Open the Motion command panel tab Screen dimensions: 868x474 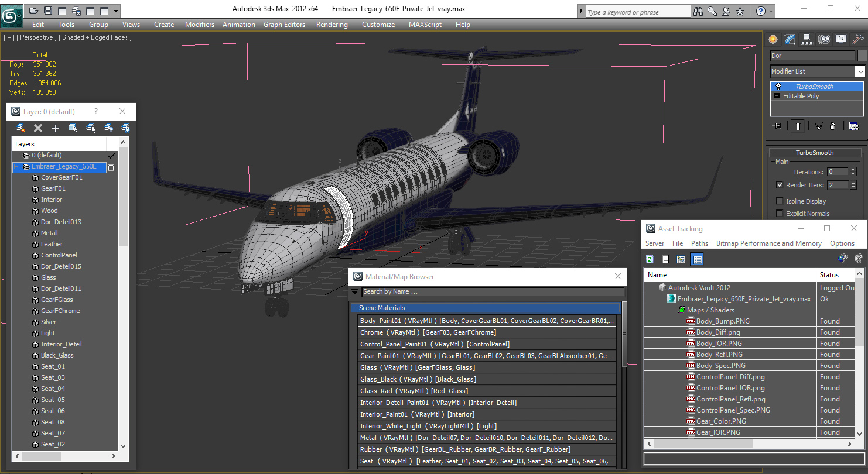[x=824, y=39]
